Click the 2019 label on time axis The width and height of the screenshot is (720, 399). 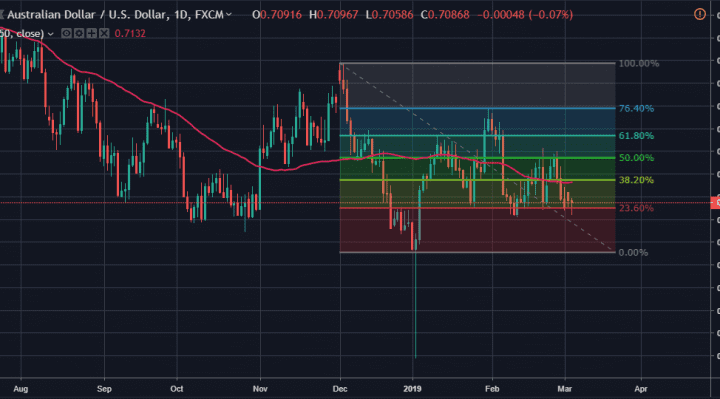pyautogui.click(x=412, y=389)
